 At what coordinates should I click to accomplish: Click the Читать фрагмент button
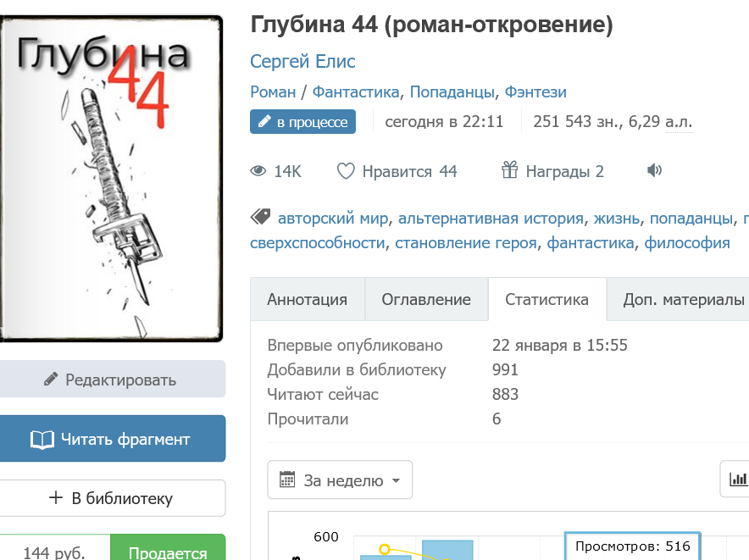tap(112, 439)
